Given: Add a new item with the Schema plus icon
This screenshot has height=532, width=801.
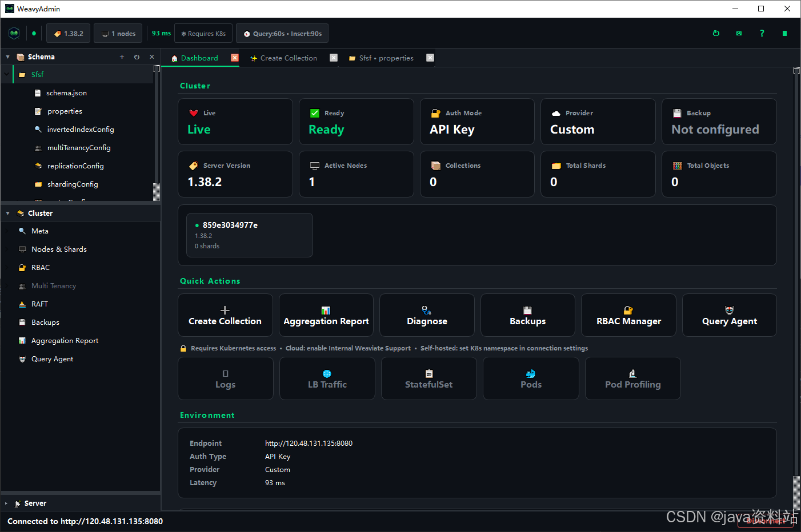Looking at the screenshot, I should point(122,57).
